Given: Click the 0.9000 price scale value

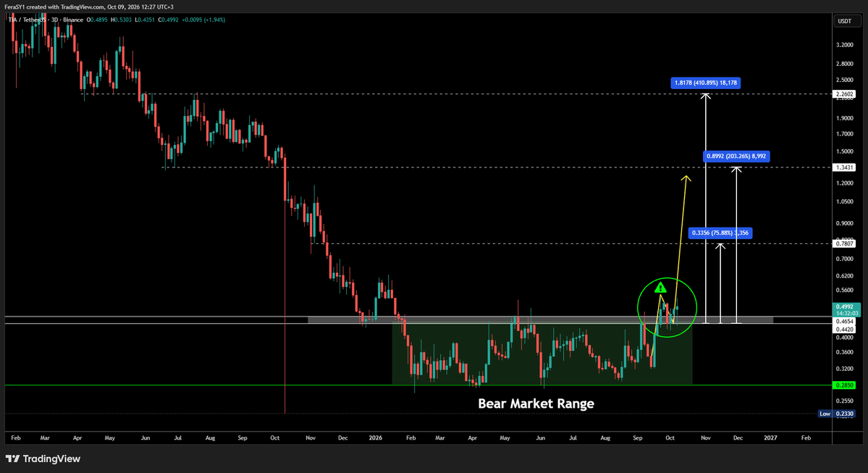Looking at the screenshot, I should (x=845, y=223).
